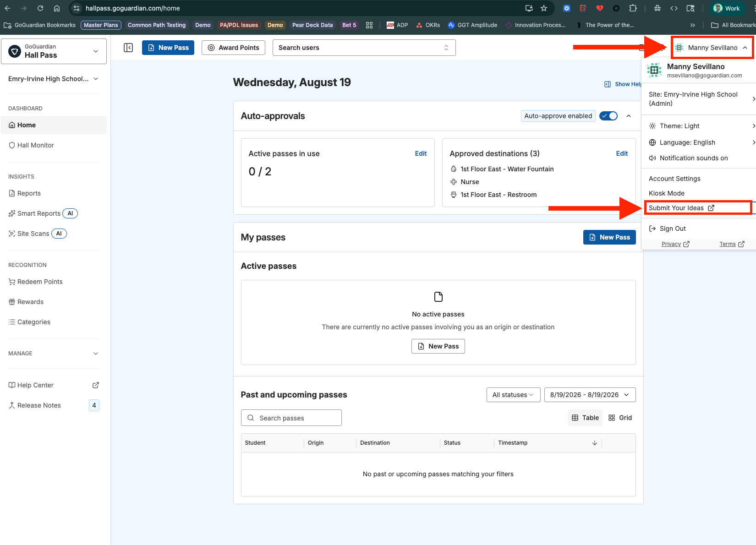Open the Search users combo box
The width and height of the screenshot is (756, 545).
click(364, 48)
